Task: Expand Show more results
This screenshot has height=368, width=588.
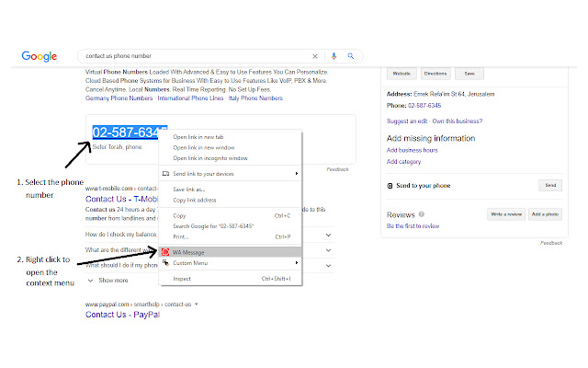Action: [x=108, y=280]
